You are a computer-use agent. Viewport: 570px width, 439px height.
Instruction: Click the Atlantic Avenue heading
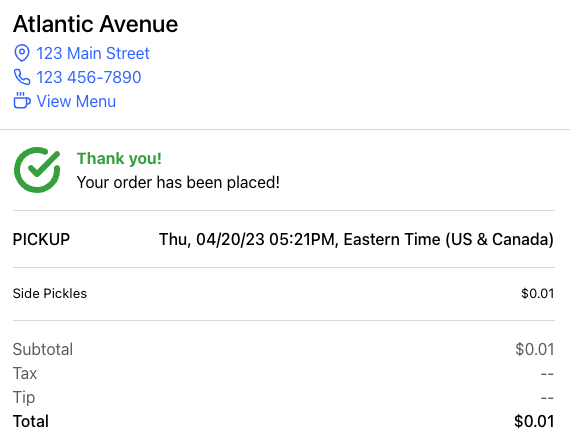pyautogui.click(x=96, y=24)
